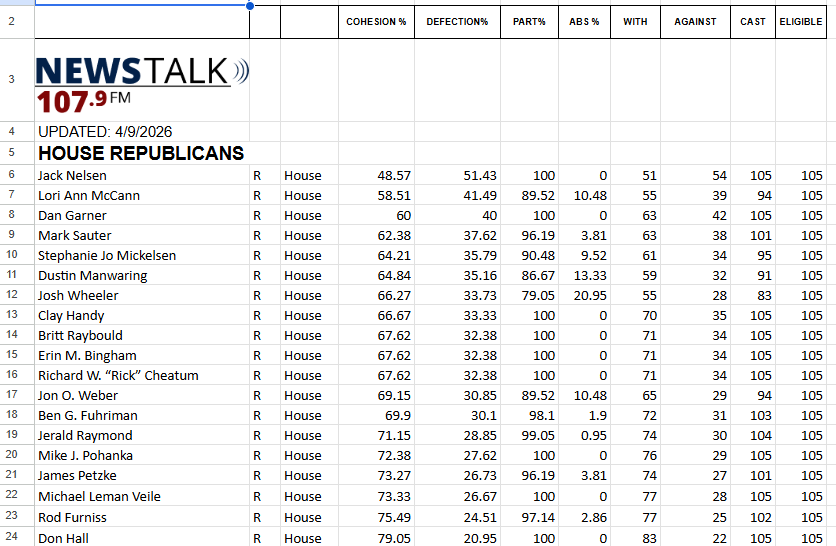Select the HOUSE REPUBLICANS heading cell
This screenshot has width=836, height=546.
[141, 153]
